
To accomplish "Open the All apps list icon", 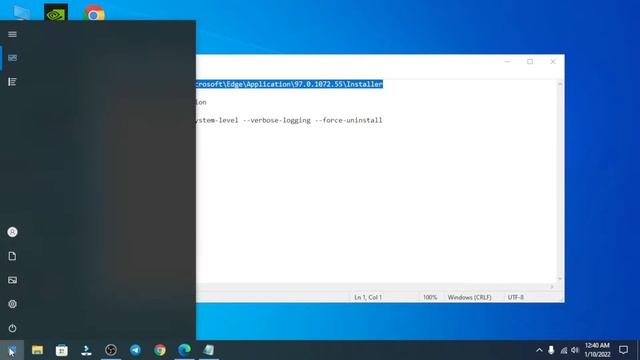I will click(x=12, y=82).
